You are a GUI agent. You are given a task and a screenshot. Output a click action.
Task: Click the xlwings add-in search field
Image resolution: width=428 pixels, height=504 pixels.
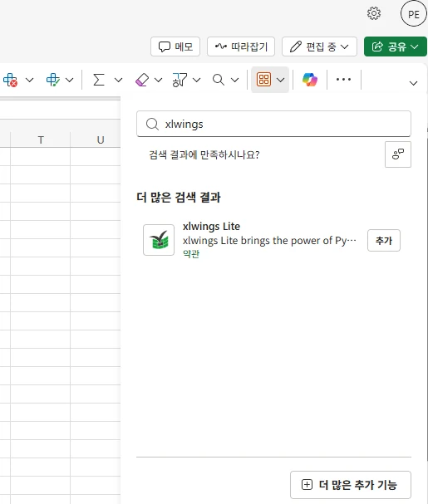(x=273, y=124)
